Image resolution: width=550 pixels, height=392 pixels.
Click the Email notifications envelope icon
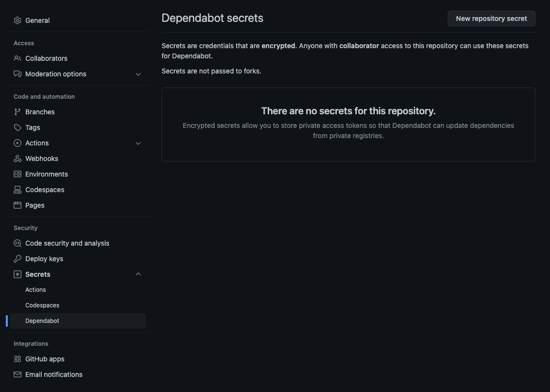[x=18, y=374]
